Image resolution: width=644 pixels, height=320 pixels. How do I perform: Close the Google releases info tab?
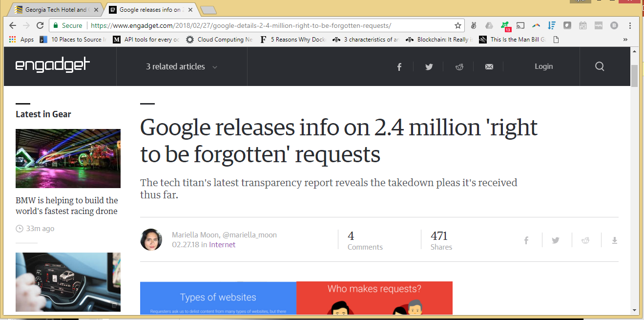click(x=189, y=10)
